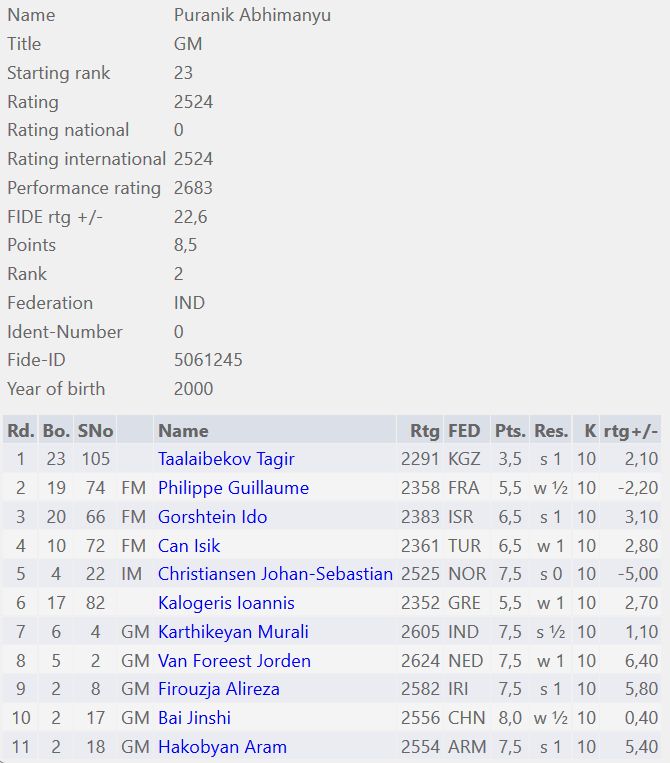The height and width of the screenshot is (763, 670).
Task: Click the Pts. column header
Action: point(510,431)
